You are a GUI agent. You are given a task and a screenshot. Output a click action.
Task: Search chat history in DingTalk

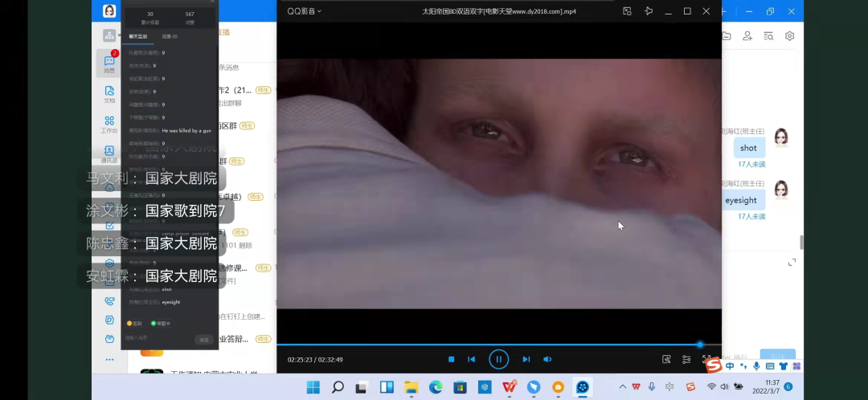click(x=768, y=36)
